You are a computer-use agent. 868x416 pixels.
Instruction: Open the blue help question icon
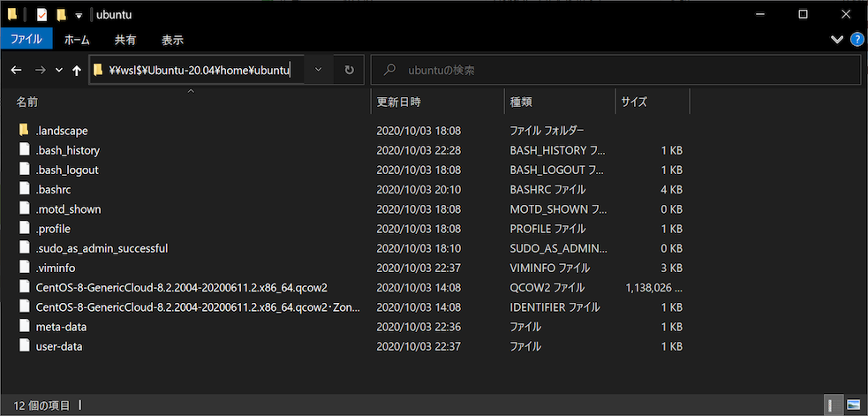tap(856, 40)
